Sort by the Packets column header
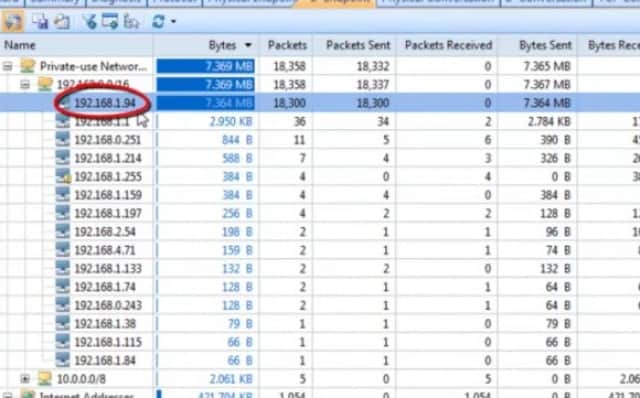Viewport: 640px width, 398px height. [287, 45]
